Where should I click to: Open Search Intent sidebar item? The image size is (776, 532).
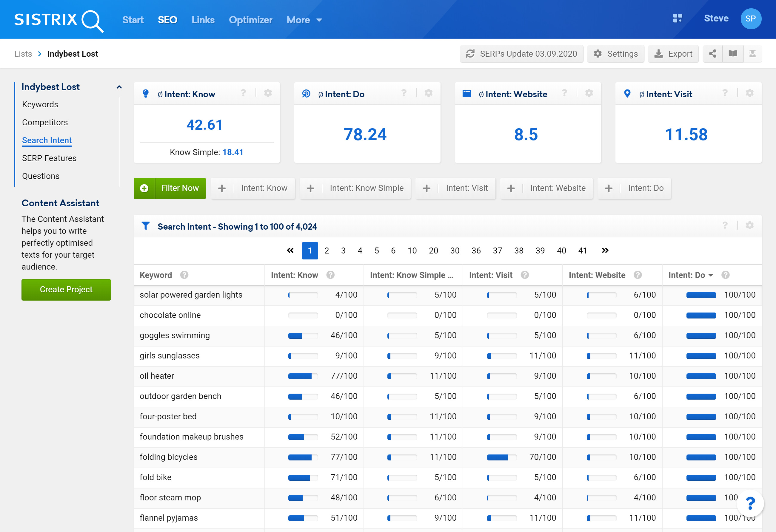[x=47, y=140]
